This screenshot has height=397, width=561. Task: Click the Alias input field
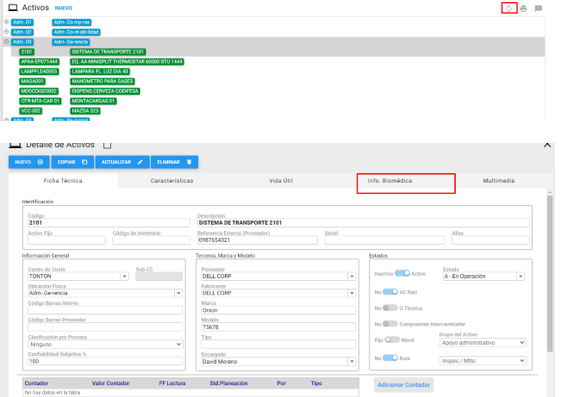(491, 240)
